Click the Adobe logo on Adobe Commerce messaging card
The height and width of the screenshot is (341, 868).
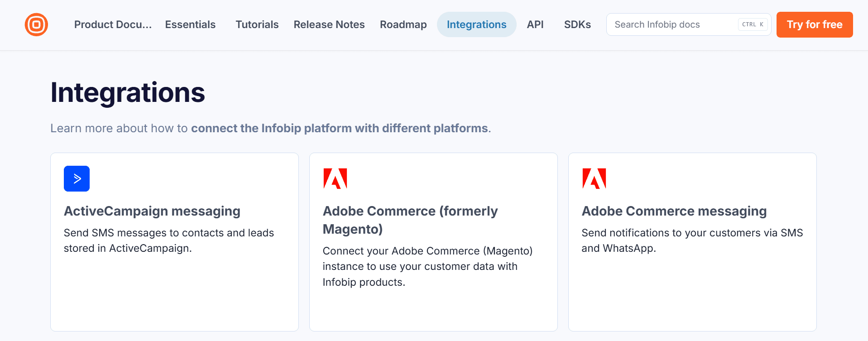click(594, 178)
